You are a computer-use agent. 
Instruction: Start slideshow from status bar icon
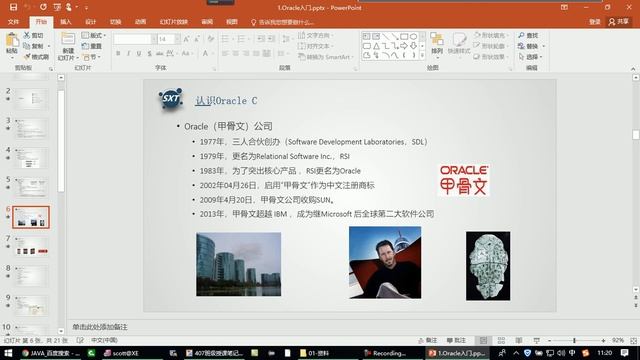coord(536,340)
